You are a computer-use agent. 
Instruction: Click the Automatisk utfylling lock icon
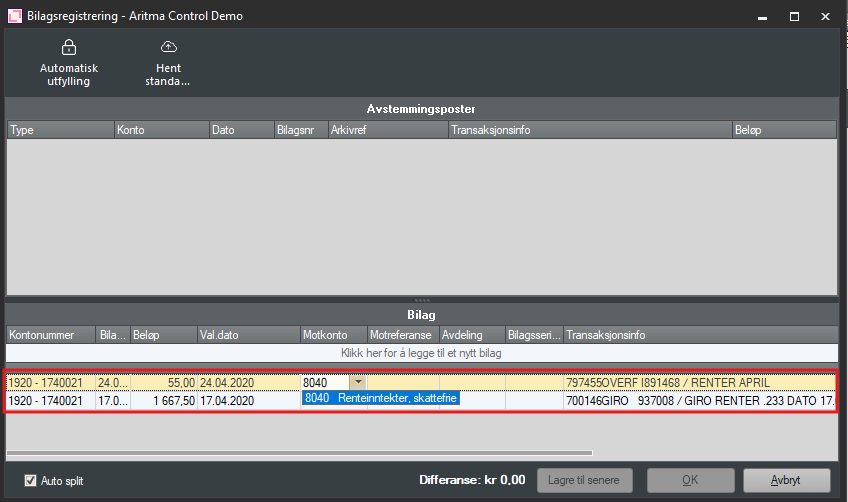click(x=68, y=47)
